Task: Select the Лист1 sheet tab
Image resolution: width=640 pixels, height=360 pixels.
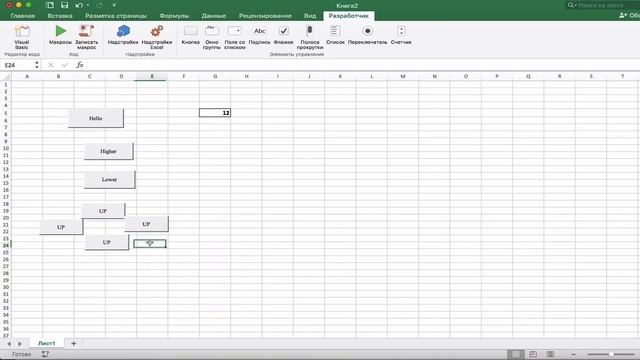Action: tap(47, 344)
